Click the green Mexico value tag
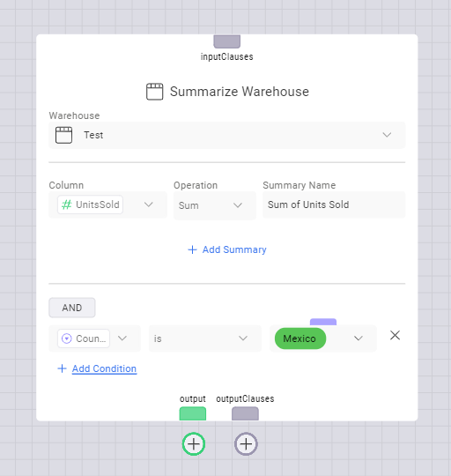This screenshot has height=476, width=451. pos(300,338)
